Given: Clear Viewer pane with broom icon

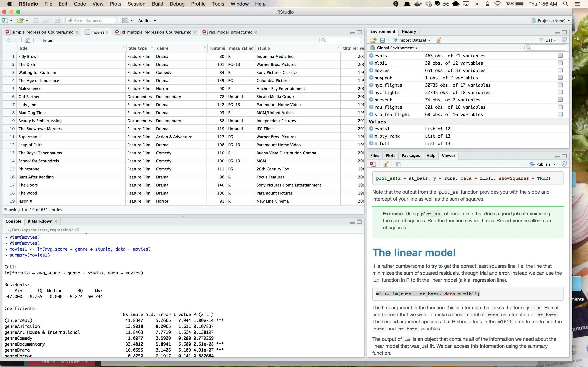Looking at the screenshot, I should [386, 164].
